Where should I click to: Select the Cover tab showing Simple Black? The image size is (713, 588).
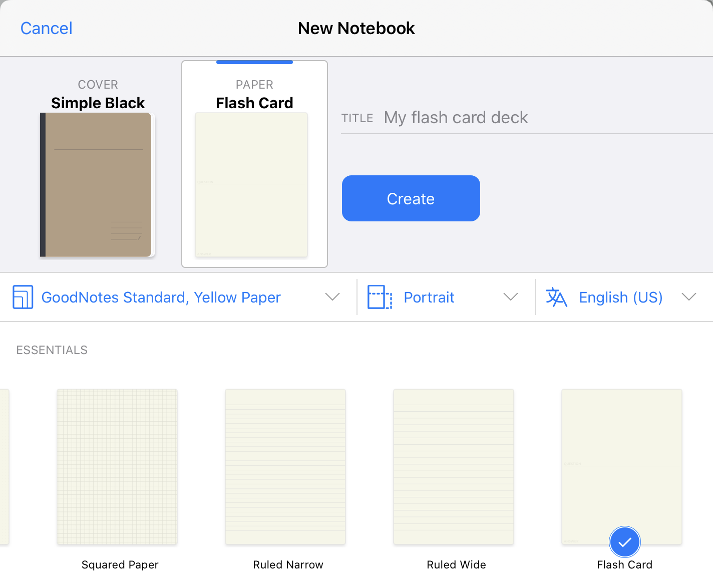tap(98, 164)
